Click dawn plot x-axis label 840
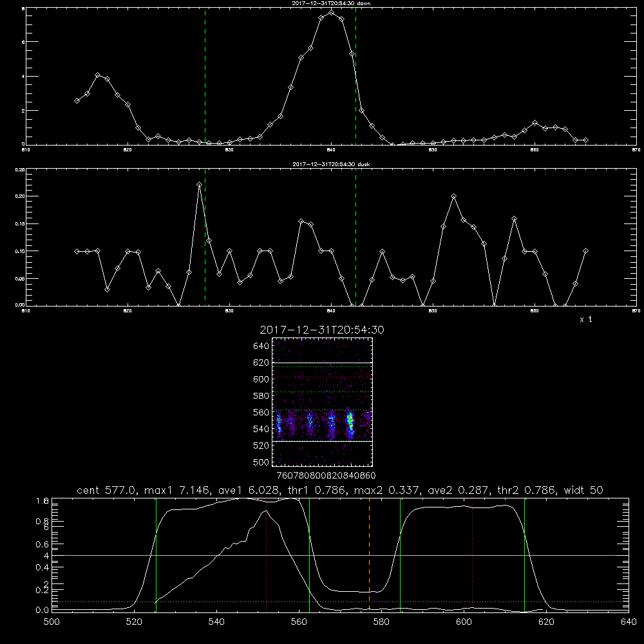 pos(332,150)
